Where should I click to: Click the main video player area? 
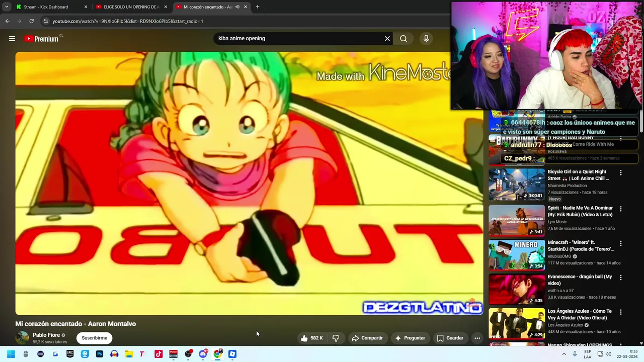pos(249,184)
